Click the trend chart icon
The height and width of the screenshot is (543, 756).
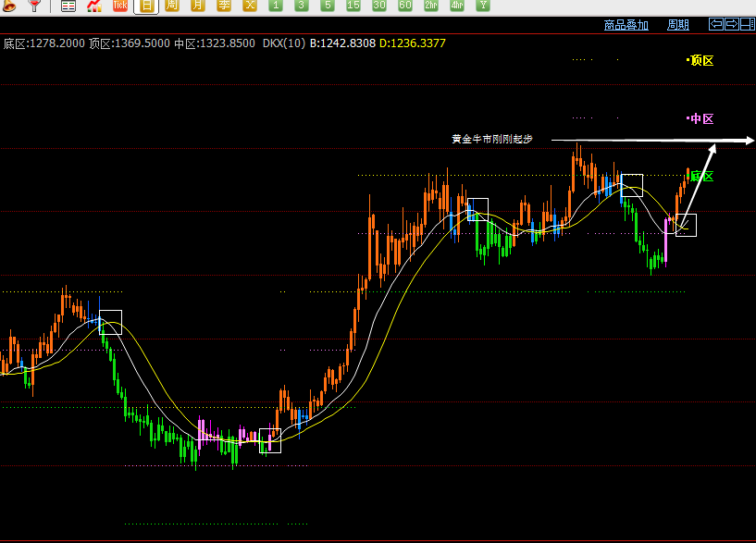tap(94, 6)
